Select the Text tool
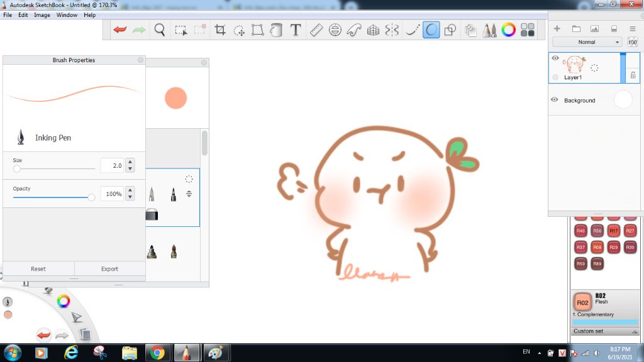The height and width of the screenshot is (362, 644). 296,30
